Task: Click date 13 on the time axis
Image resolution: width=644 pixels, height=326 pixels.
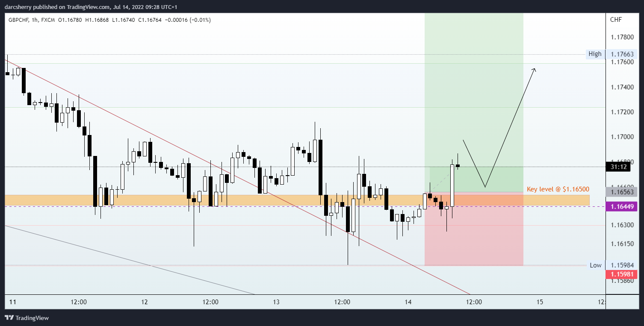Action: tap(276, 302)
